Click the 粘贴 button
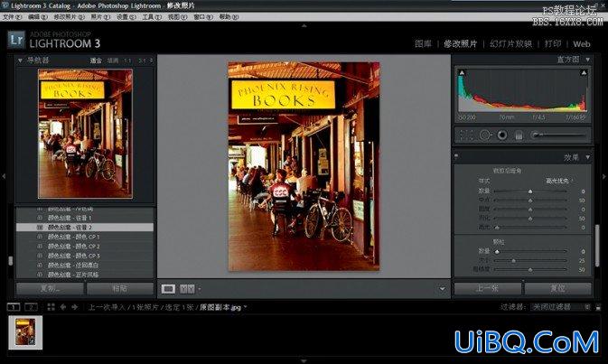608x364 pixels. point(120,288)
